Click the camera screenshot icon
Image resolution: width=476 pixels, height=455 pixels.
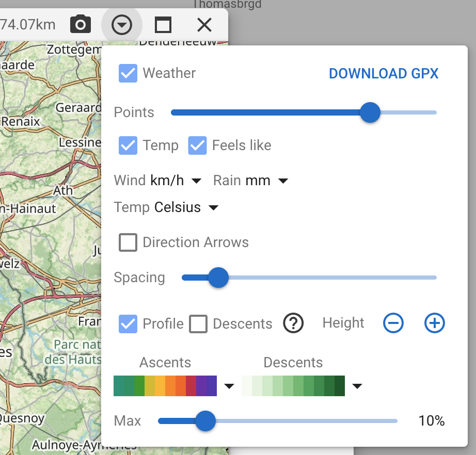pyautogui.click(x=81, y=24)
